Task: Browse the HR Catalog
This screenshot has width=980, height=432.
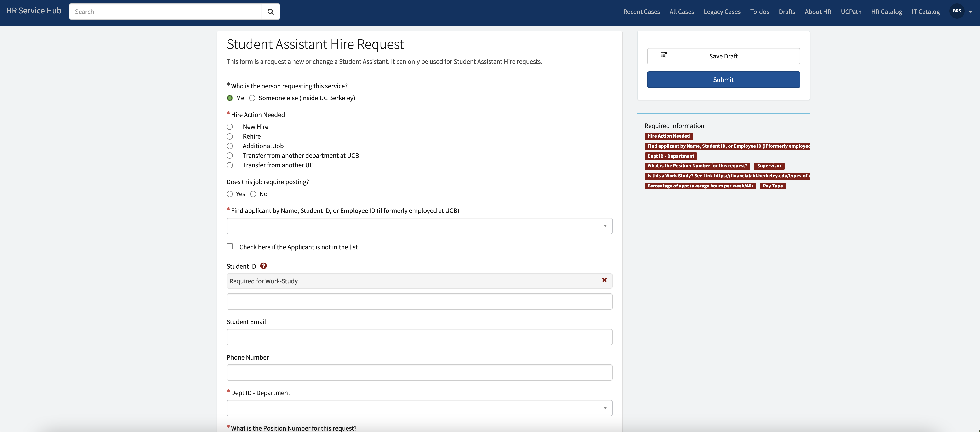Action: pos(886,12)
